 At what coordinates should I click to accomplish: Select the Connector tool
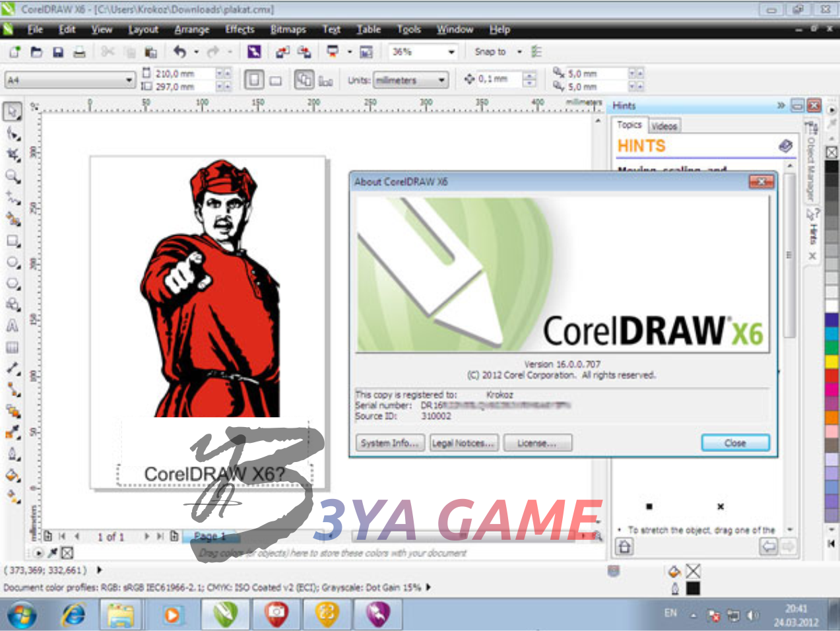[x=13, y=389]
